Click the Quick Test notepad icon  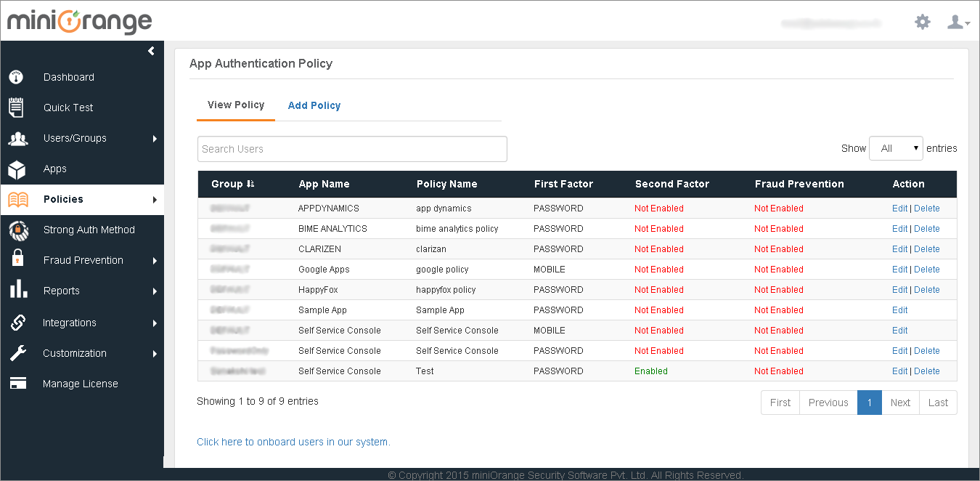pos(16,107)
